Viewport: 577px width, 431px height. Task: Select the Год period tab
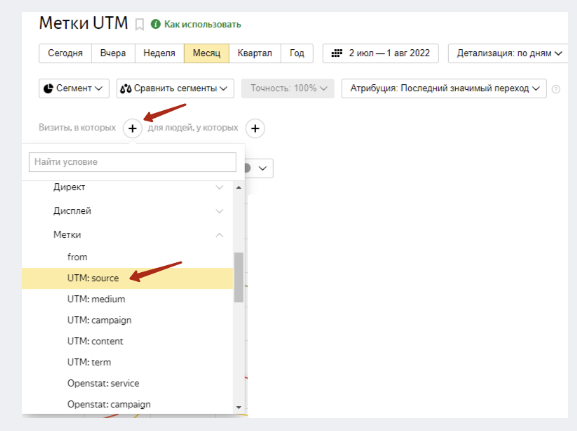click(297, 53)
